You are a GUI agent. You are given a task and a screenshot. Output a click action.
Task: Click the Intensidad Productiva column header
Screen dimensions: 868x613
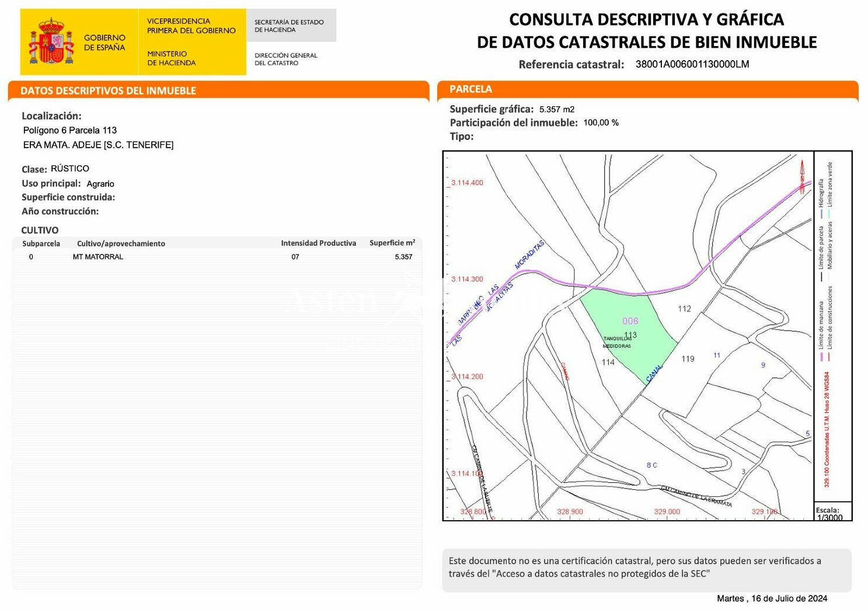318,243
